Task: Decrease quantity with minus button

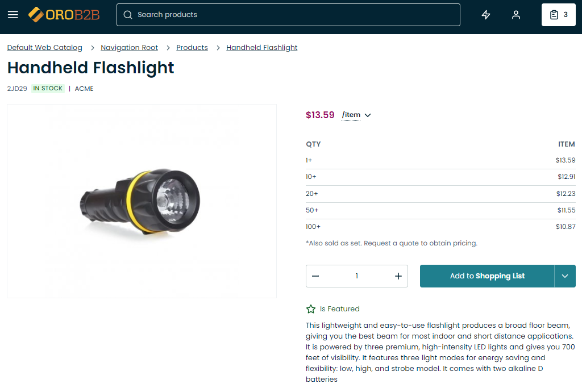Action: click(315, 276)
